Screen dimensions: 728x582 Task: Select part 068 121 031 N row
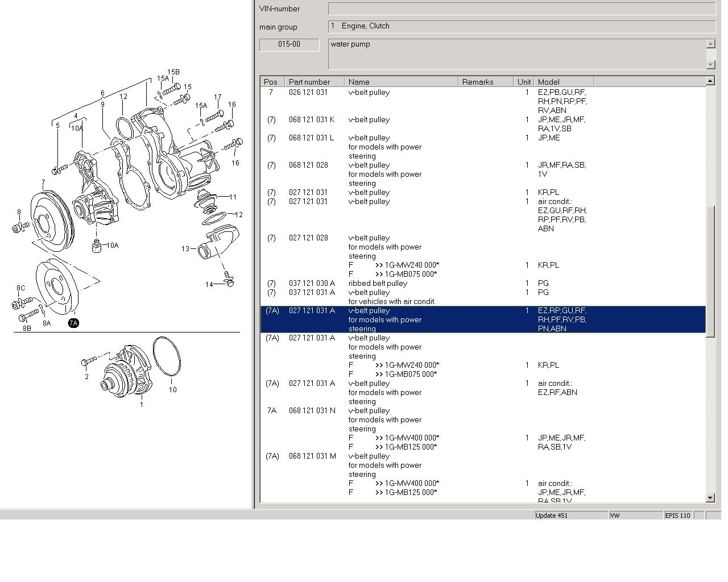pos(312,410)
